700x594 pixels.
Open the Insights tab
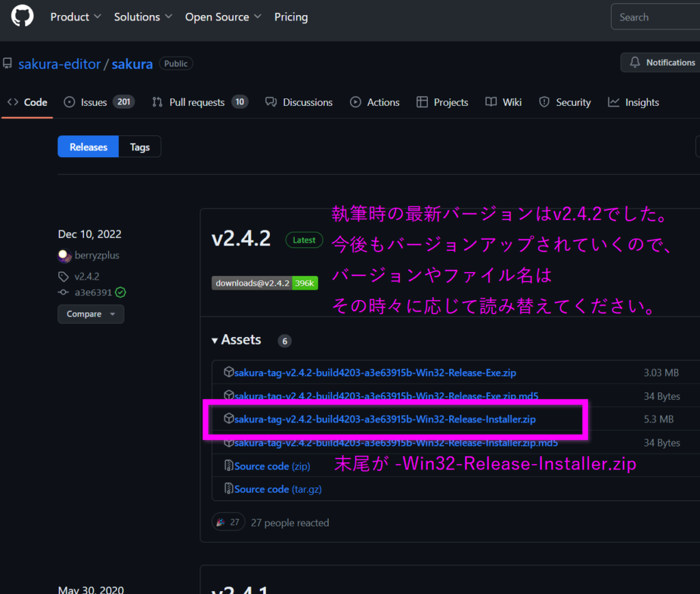click(x=634, y=103)
